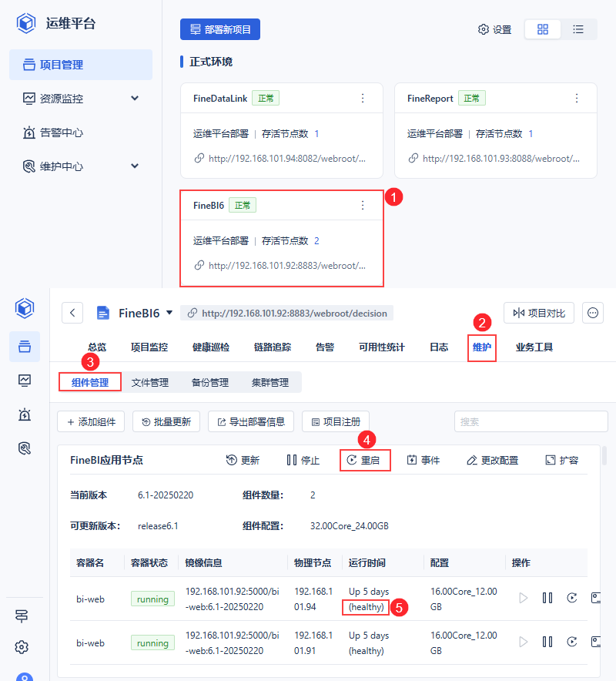Click project management icon in collapsed sidebar
This screenshot has width=616, height=681.
(25, 347)
